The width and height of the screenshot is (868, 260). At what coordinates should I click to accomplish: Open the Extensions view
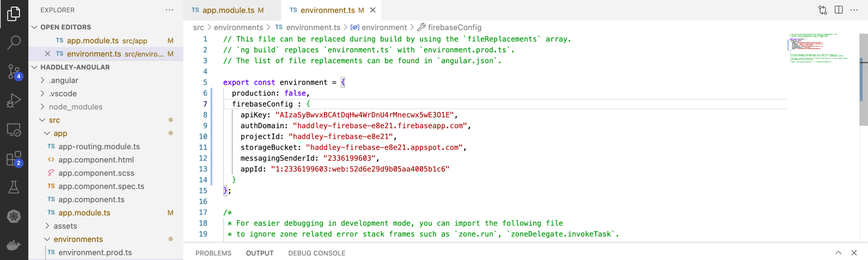click(x=14, y=159)
